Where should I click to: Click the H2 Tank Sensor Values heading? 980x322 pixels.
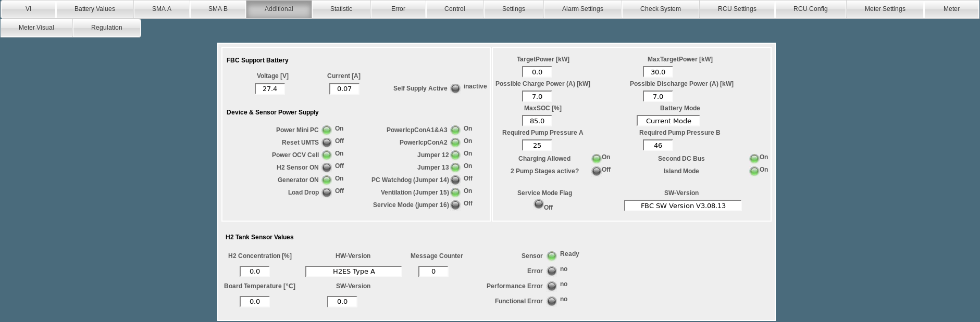(x=259, y=237)
